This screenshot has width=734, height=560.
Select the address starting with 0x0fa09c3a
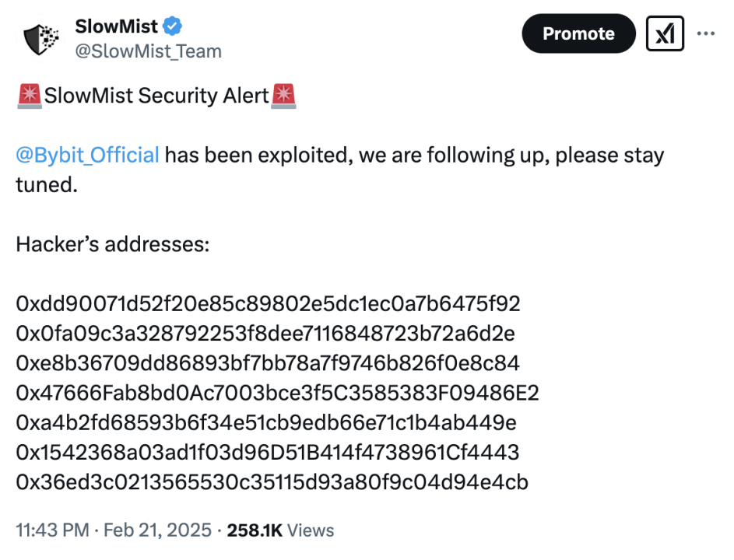tap(265, 334)
